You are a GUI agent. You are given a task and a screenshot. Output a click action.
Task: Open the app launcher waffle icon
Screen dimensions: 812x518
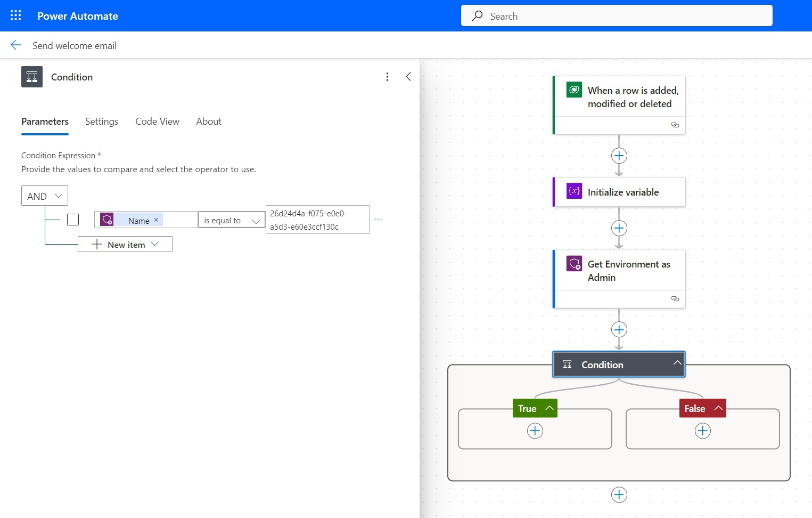tap(16, 15)
